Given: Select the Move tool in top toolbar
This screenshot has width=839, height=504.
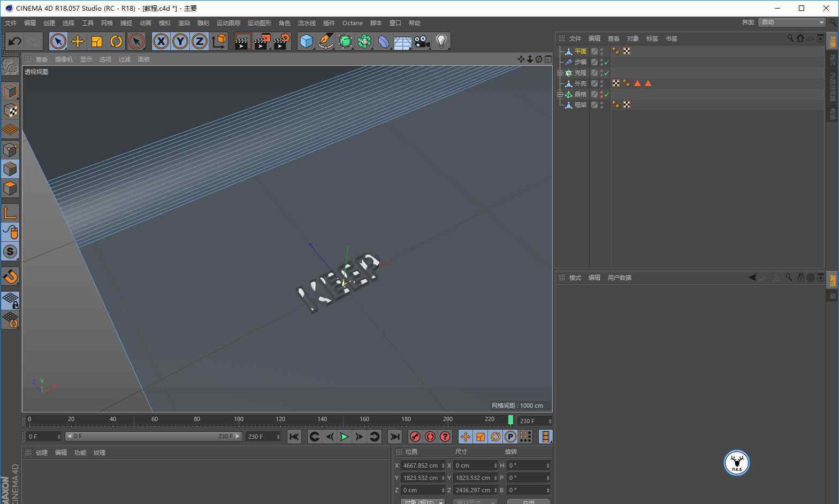Looking at the screenshot, I should click(78, 41).
